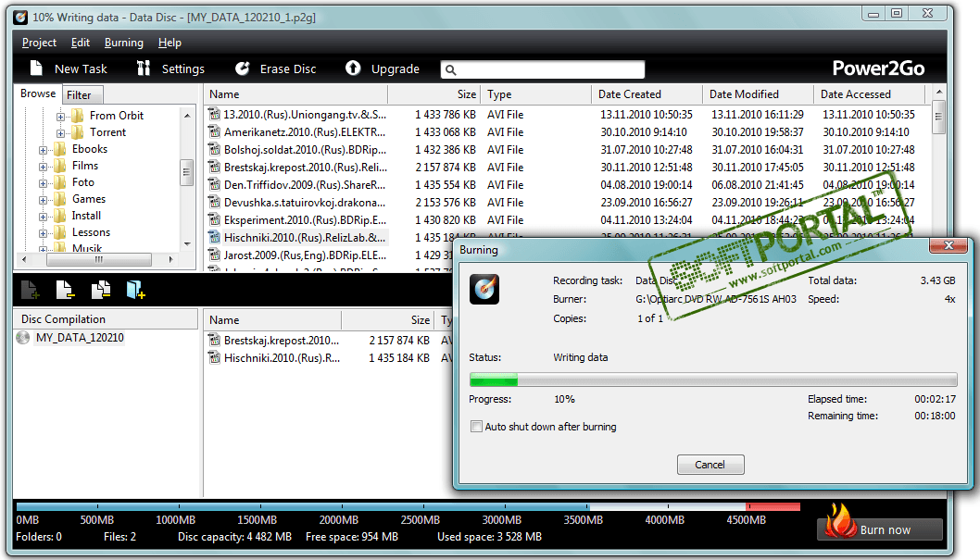Image resolution: width=980 pixels, height=560 pixels.
Task: Open the Burning menu
Action: [124, 43]
